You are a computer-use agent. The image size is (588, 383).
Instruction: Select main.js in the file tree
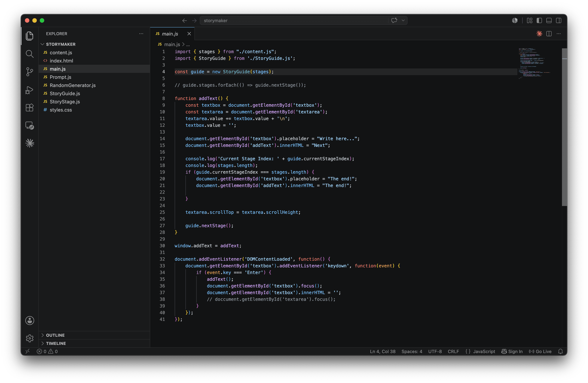[94, 69]
